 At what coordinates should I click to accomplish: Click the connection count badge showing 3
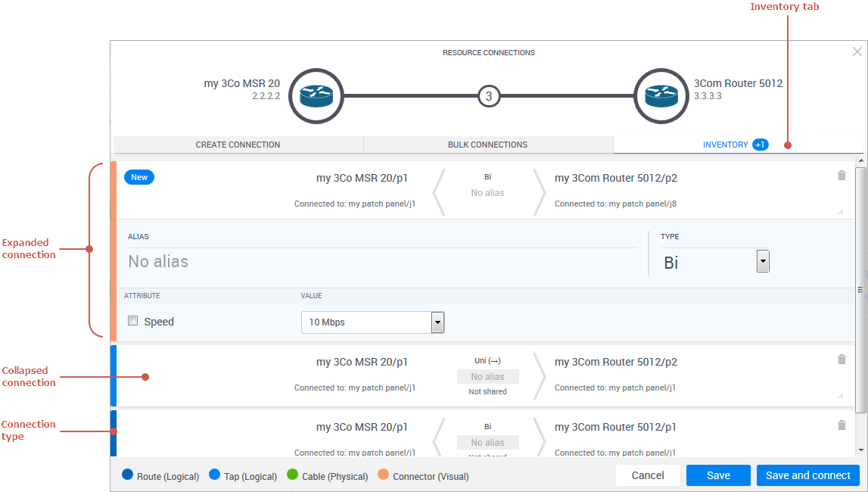pos(489,96)
